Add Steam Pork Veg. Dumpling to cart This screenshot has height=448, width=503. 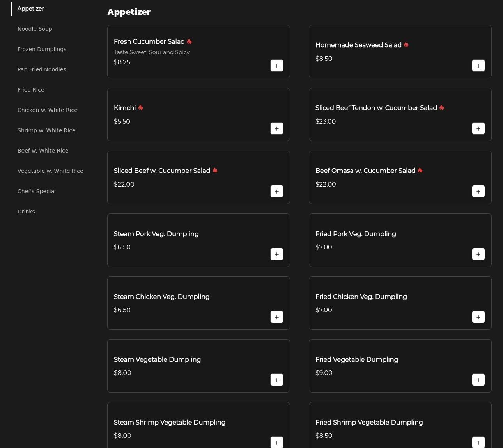276,254
